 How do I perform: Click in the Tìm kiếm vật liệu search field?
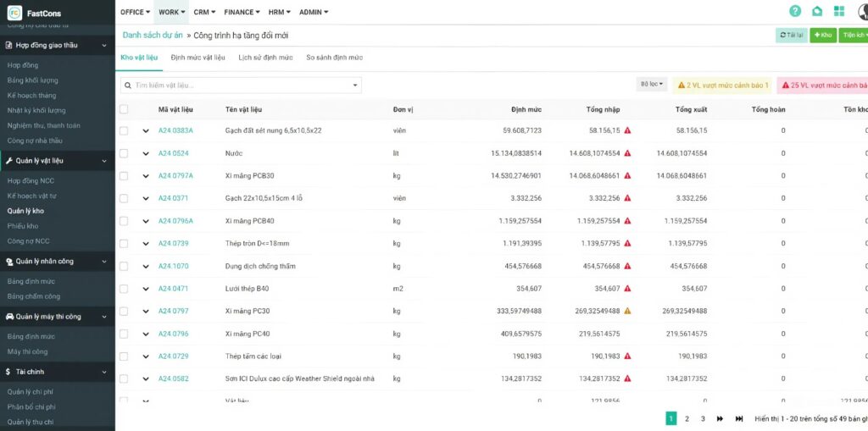pos(241,86)
